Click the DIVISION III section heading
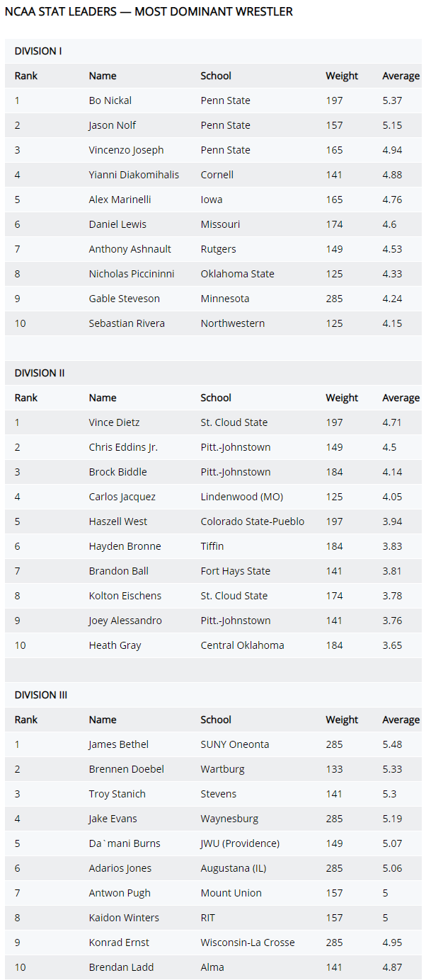This screenshot has width=431, height=980. point(41,695)
